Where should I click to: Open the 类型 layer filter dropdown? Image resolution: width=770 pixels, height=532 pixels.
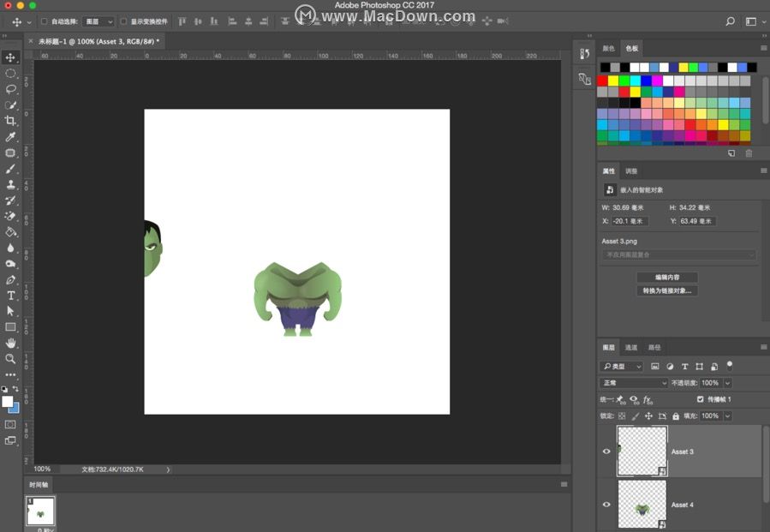[621, 367]
